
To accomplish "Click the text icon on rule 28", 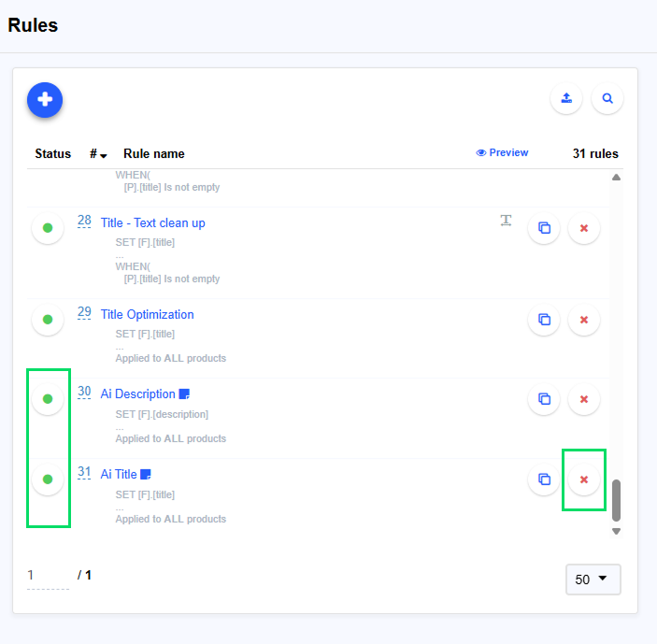I will [x=506, y=221].
